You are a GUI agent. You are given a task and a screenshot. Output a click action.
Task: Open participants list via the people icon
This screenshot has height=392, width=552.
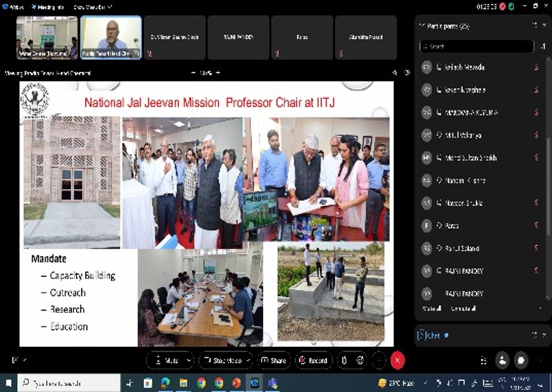(x=503, y=361)
